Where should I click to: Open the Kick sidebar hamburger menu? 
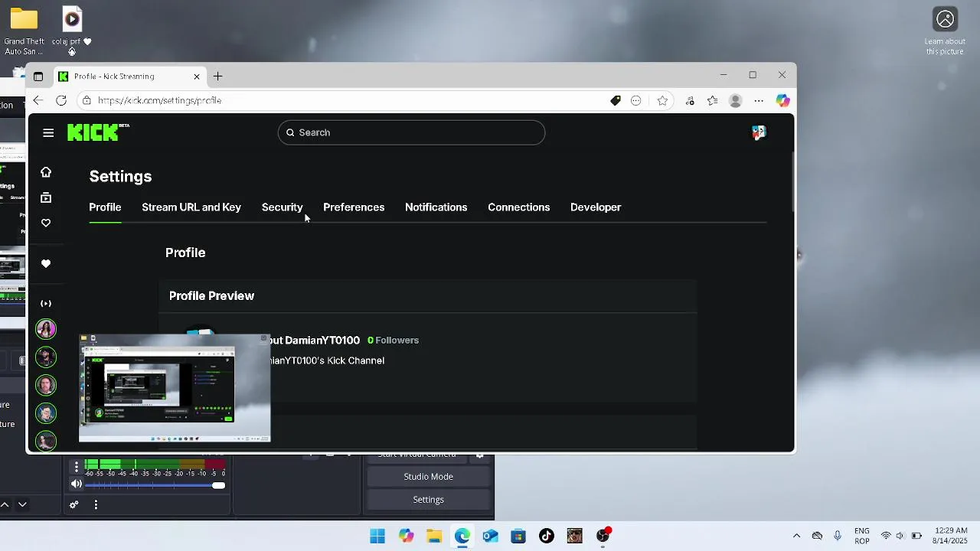coord(48,132)
